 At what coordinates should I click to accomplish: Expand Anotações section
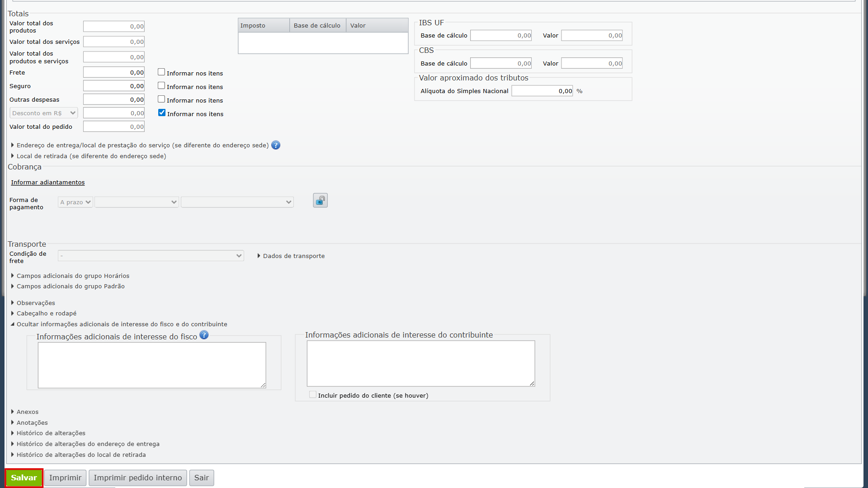(x=32, y=422)
